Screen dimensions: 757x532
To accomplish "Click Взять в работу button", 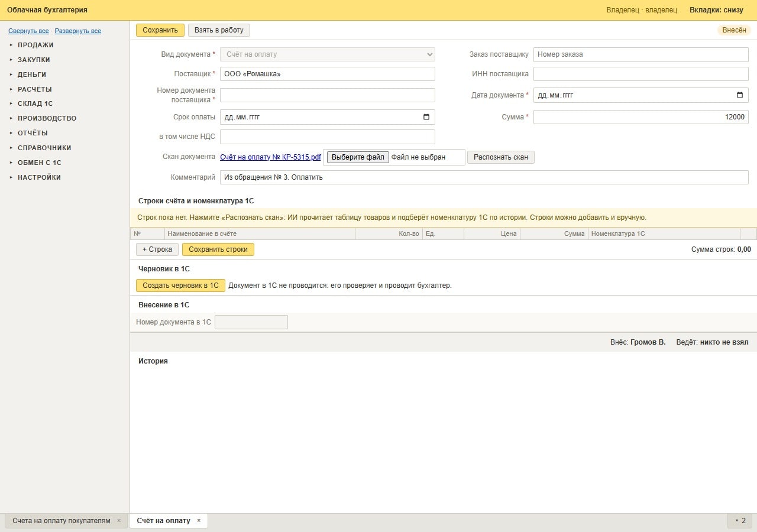I will coord(219,30).
